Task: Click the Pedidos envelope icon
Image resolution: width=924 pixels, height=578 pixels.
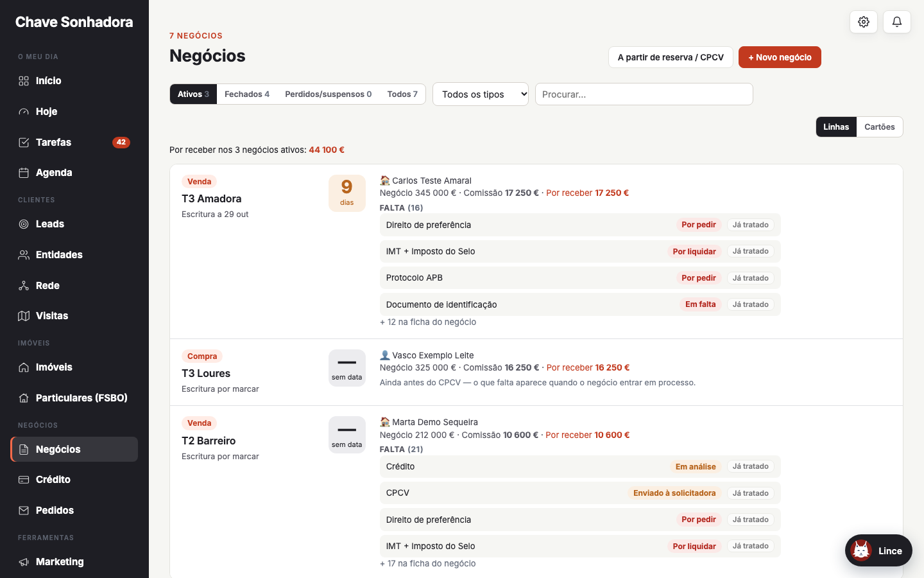Action: pos(24,511)
